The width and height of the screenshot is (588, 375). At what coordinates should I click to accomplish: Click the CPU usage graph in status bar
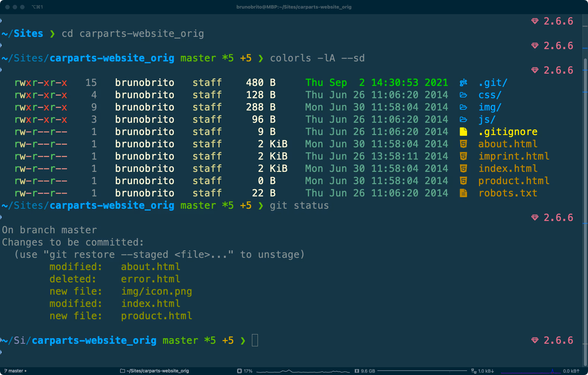coord(303,371)
